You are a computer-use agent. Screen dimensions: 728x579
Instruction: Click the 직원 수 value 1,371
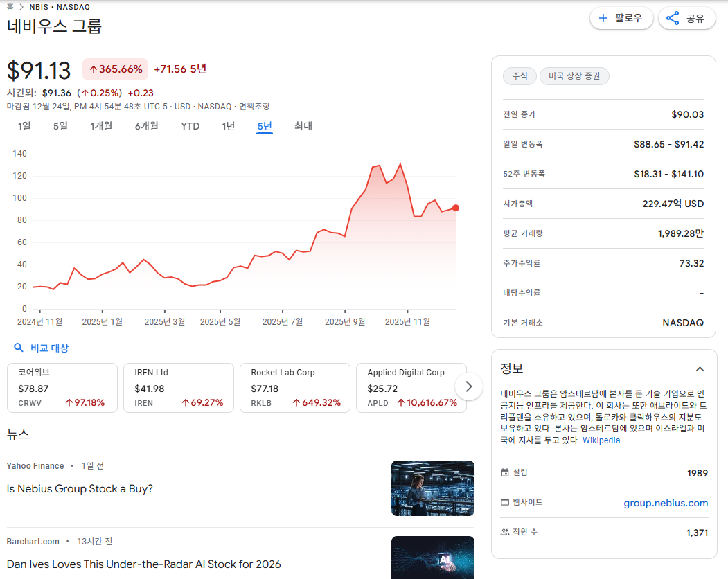coord(698,533)
